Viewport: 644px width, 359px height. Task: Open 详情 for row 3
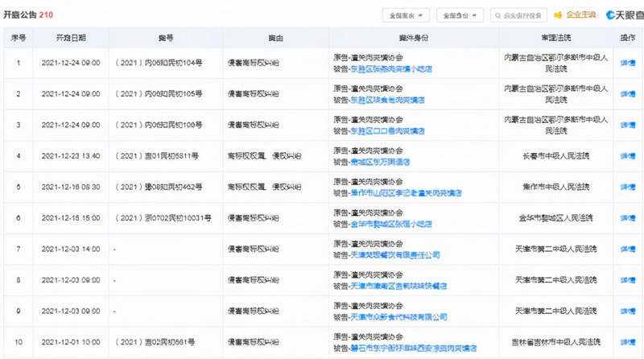pyautogui.click(x=628, y=125)
